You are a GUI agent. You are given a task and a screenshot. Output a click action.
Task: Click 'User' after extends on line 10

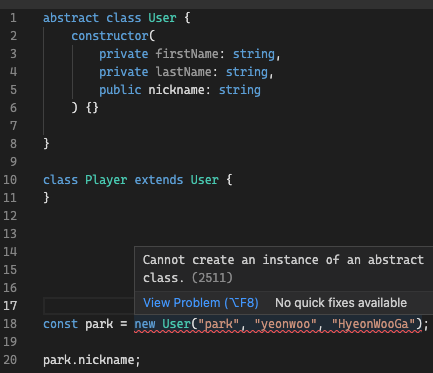[204, 180]
